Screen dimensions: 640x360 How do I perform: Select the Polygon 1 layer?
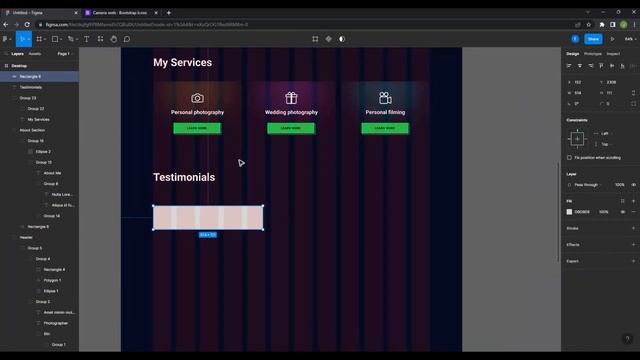[x=40, y=280]
